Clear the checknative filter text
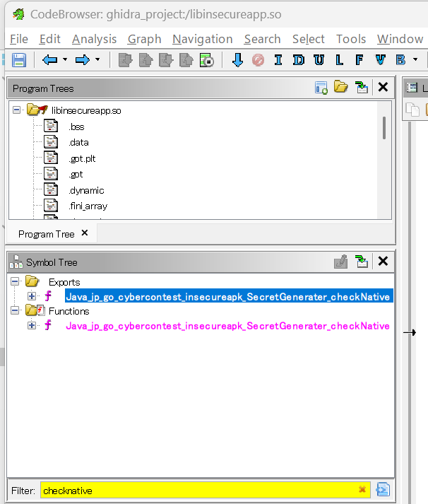This screenshot has height=504, width=428. (362, 490)
